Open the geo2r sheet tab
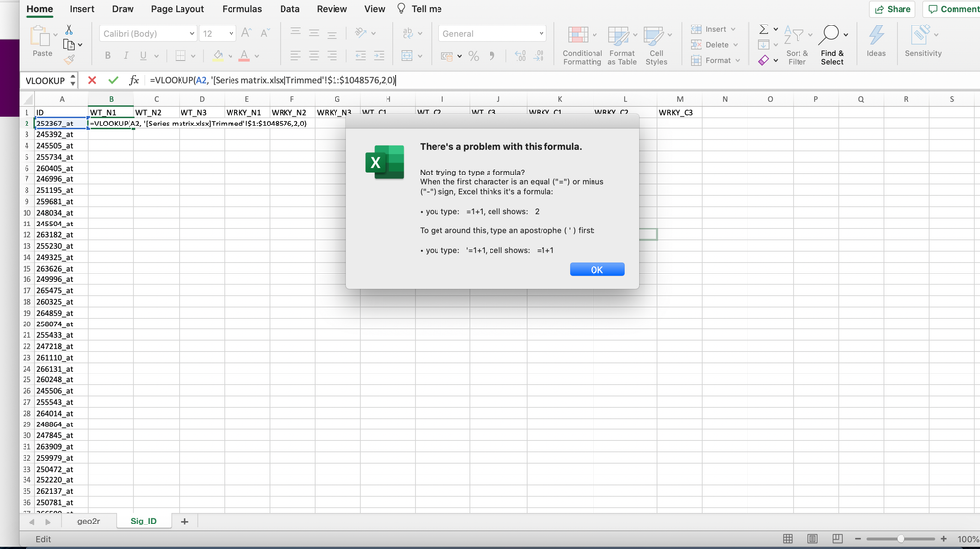This screenshot has height=549, width=980. tap(88, 521)
